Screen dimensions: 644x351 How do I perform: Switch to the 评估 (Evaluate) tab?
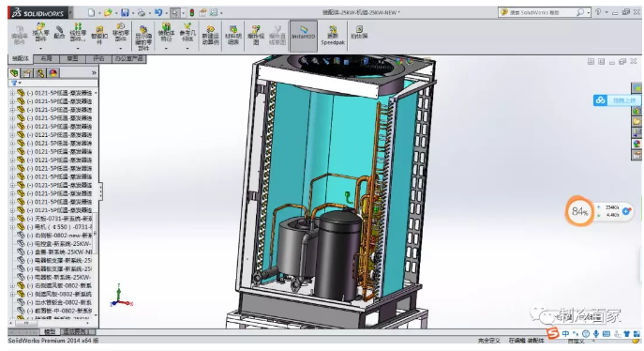point(98,59)
